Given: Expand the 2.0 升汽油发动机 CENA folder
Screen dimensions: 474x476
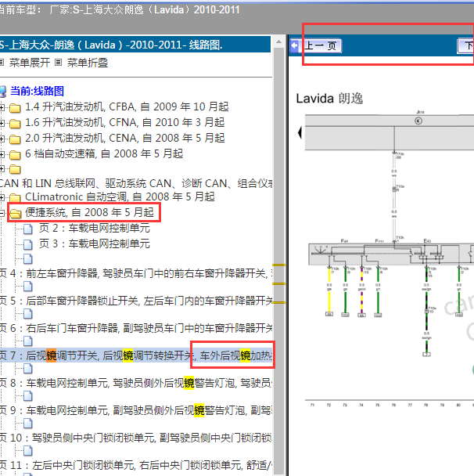Looking at the screenshot, I should pyautogui.click(x=2, y=139).
